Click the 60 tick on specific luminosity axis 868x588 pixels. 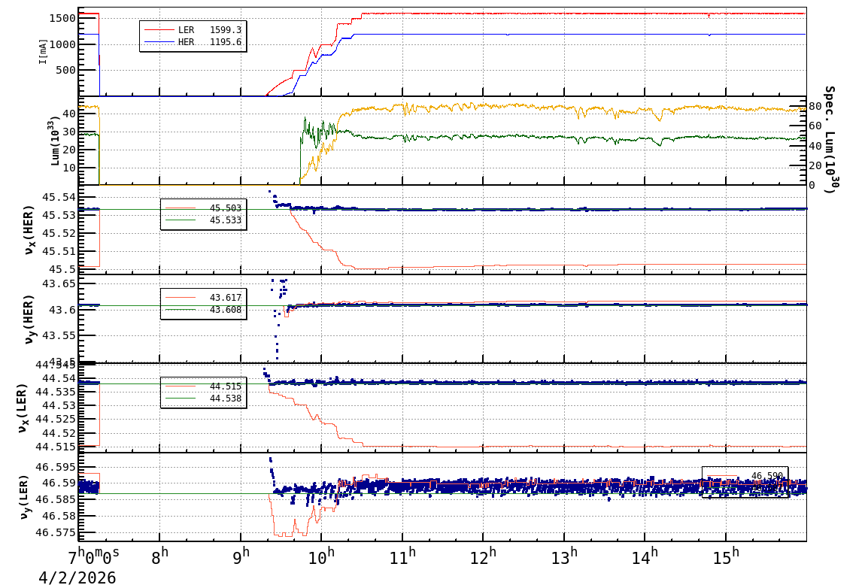(x=815, y=126)
